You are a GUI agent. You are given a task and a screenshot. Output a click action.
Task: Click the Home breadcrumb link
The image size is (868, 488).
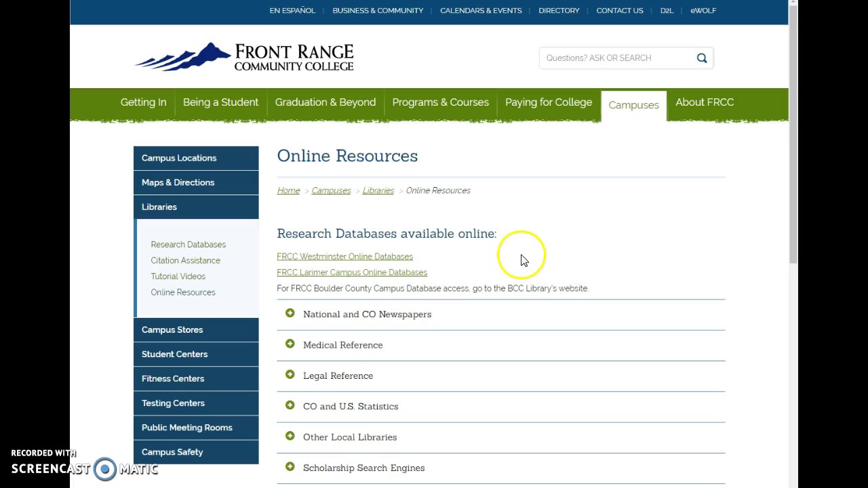pyautogui.click(x=288, y=190)
